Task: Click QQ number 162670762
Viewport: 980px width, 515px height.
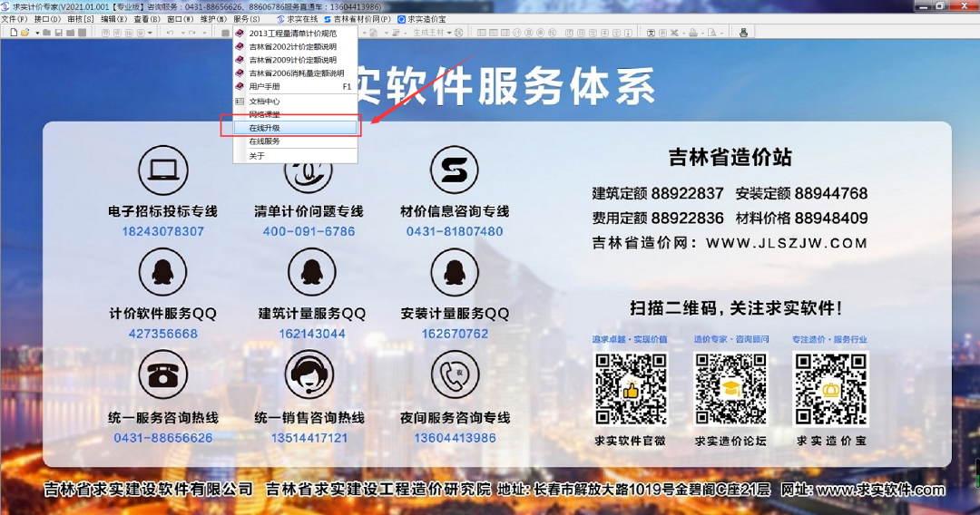Action: [x=455, y=334]
